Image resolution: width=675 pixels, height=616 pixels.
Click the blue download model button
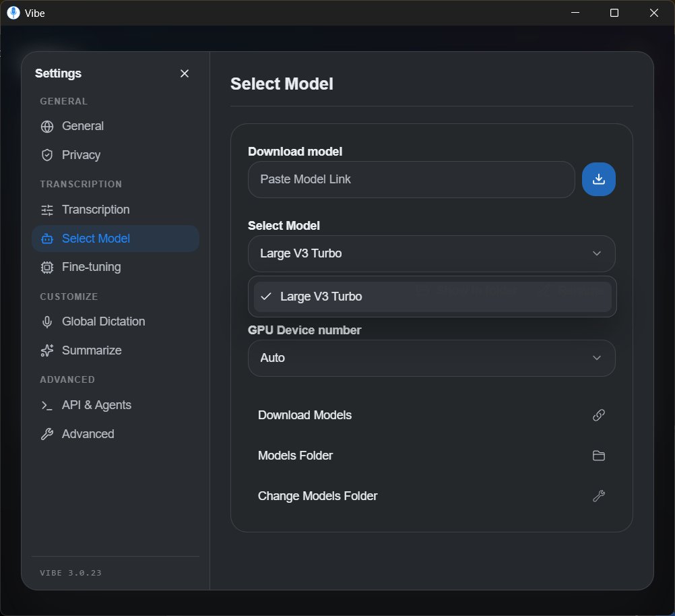[x=598, y=179]
